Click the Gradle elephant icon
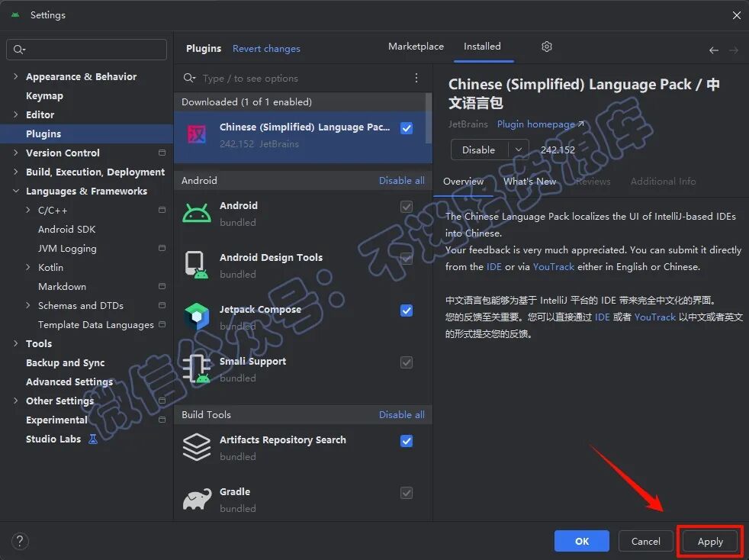The image size is (749, 560). (x=197, y=499)
